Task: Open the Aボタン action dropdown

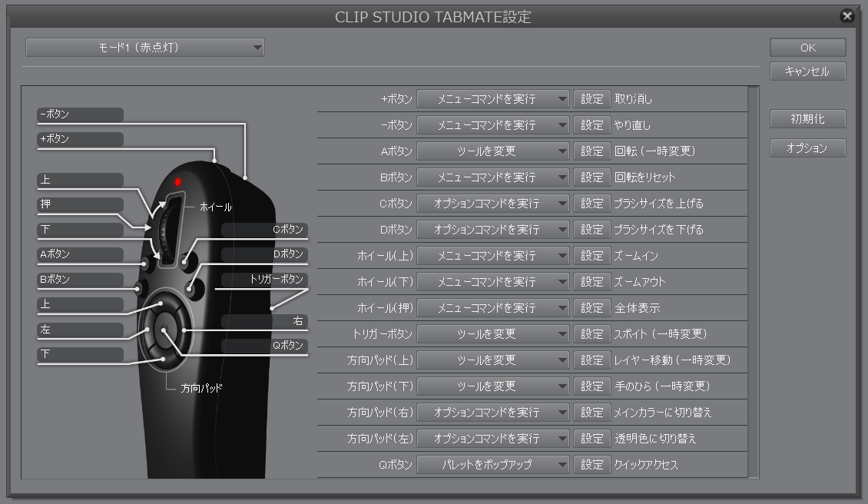Action: [492, 151]
